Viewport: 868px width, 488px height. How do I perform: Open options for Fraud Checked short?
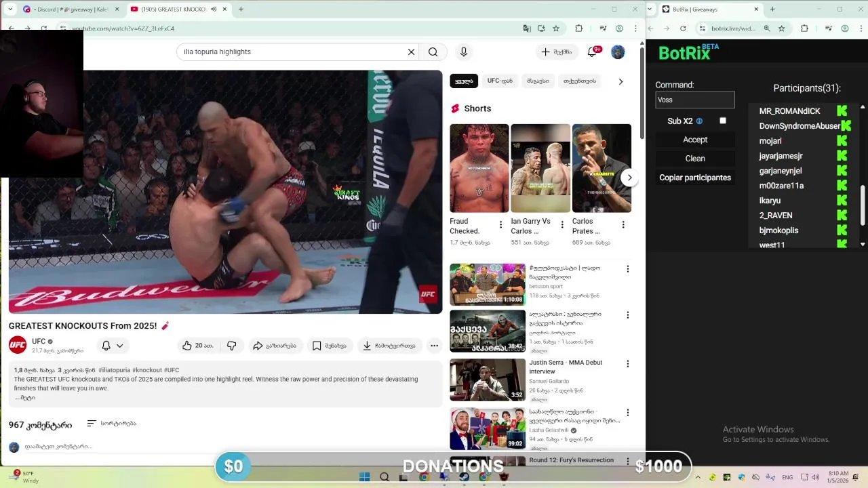500,225
